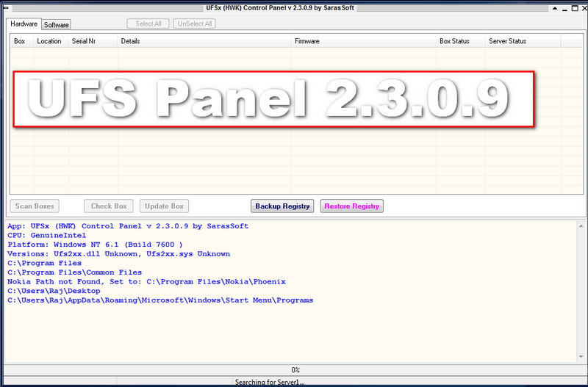Minimize the UFSx Control Panel window
The image size is (588, 387).
point(564,9)
